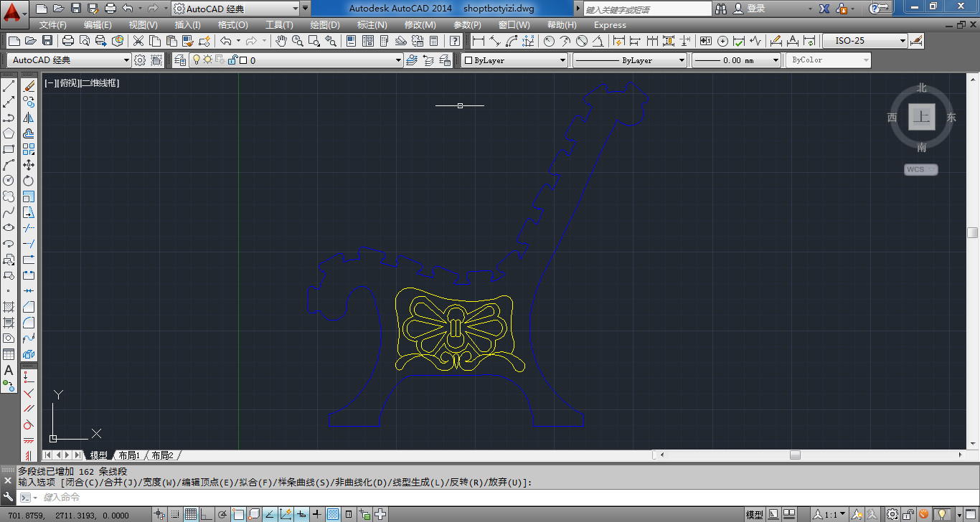Open the ByLayer color control dropdown

point(514,60)
